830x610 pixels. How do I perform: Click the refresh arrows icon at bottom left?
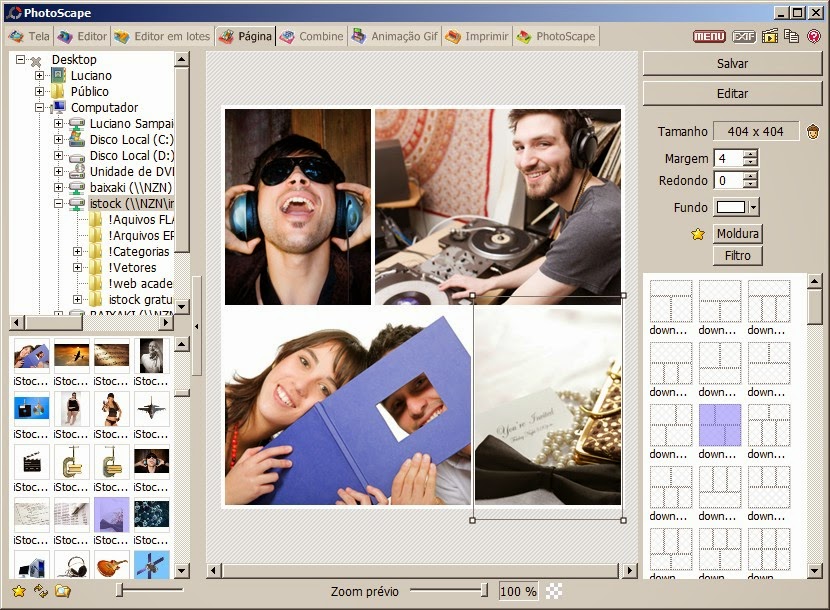(41, 591)
